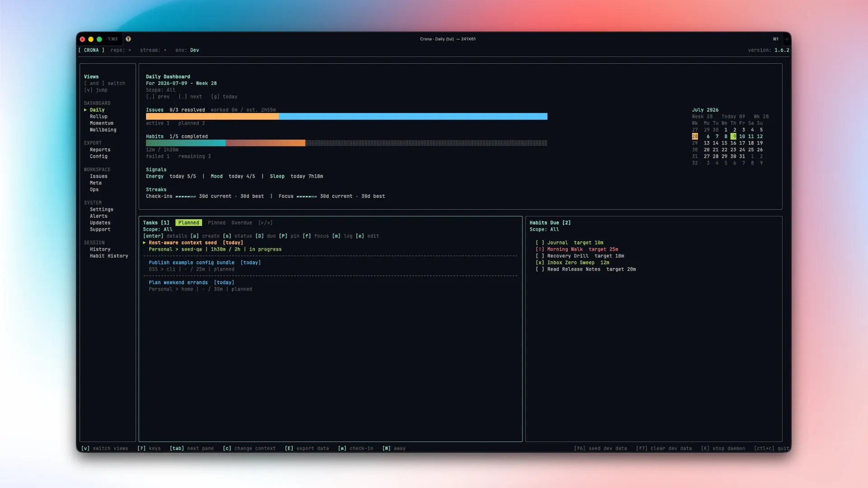Click the arrow marker beside Daily
868x488 pixels.
(85, 110)
